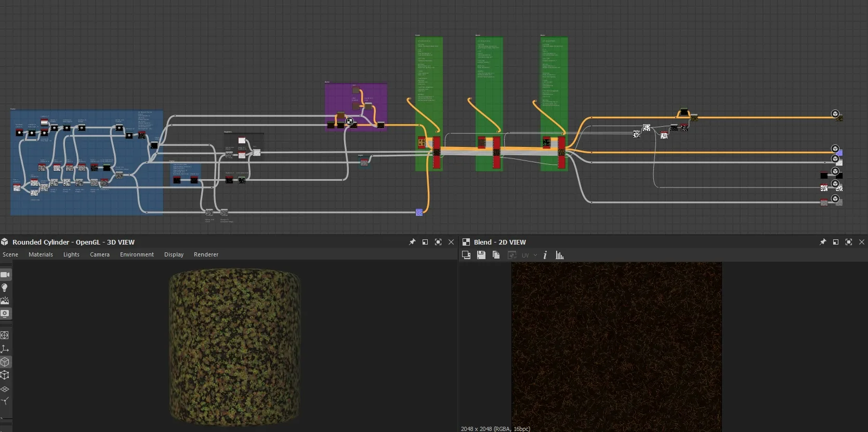This screenshot has width=868, height=432.
Task: Click the 3D view indicator on the speckled white output node
Action: pos(835,183)
